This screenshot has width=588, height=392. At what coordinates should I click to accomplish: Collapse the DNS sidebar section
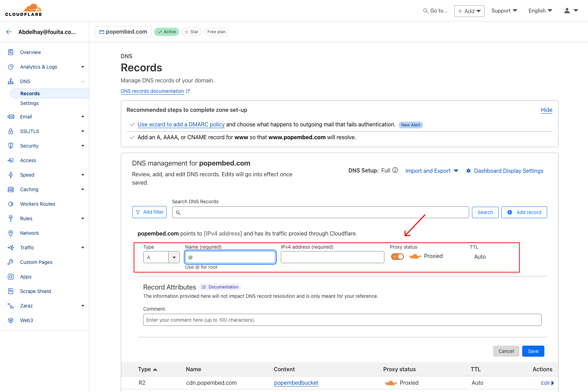83,81
